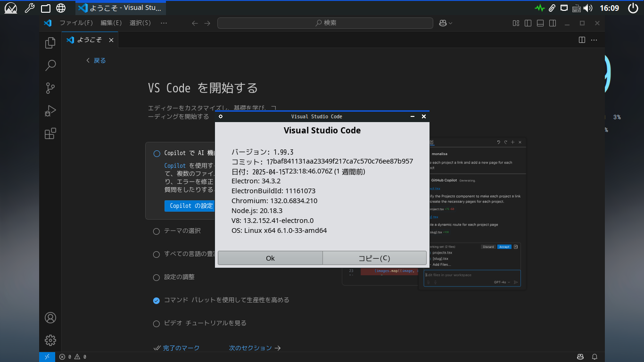Open the problems counter showing 0 errors
644x362 pixels.
pos(73,357)
